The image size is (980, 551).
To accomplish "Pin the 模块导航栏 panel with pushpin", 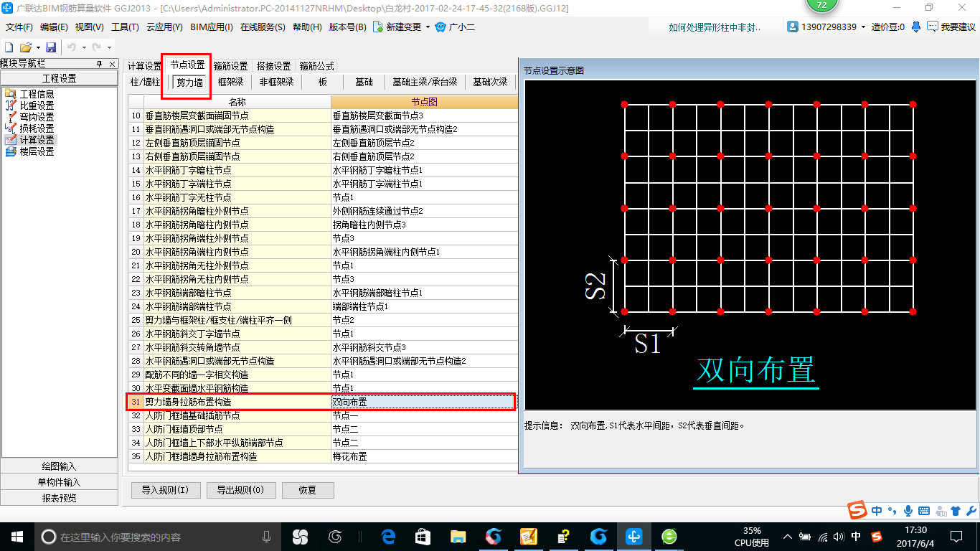I will pyautogui.click(x=100, y=64).
